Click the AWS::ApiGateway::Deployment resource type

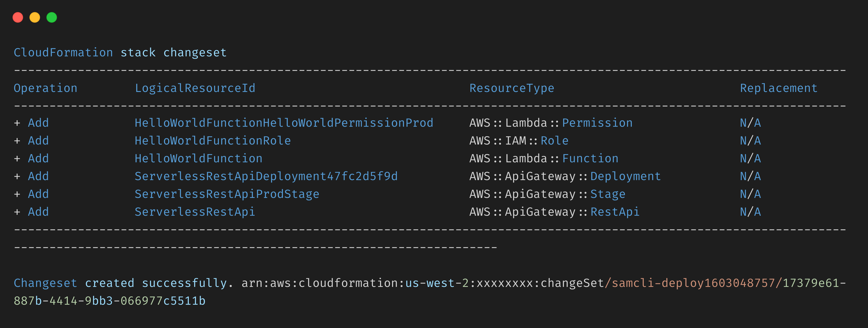pyautogui.click(x=565, y=177)
